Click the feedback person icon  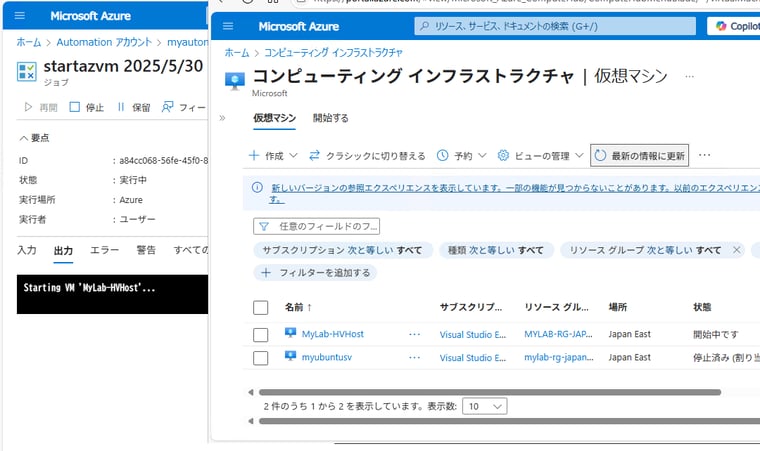tap(167, 107)
